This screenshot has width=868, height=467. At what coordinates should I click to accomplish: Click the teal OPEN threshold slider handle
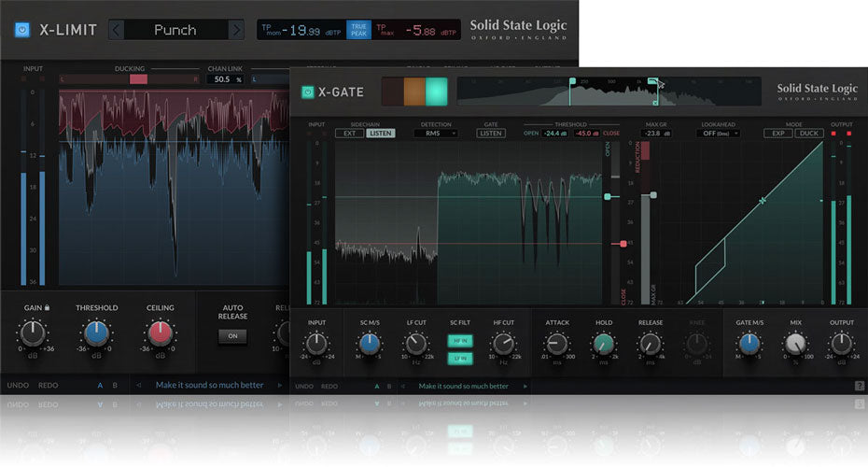[608, 197]
